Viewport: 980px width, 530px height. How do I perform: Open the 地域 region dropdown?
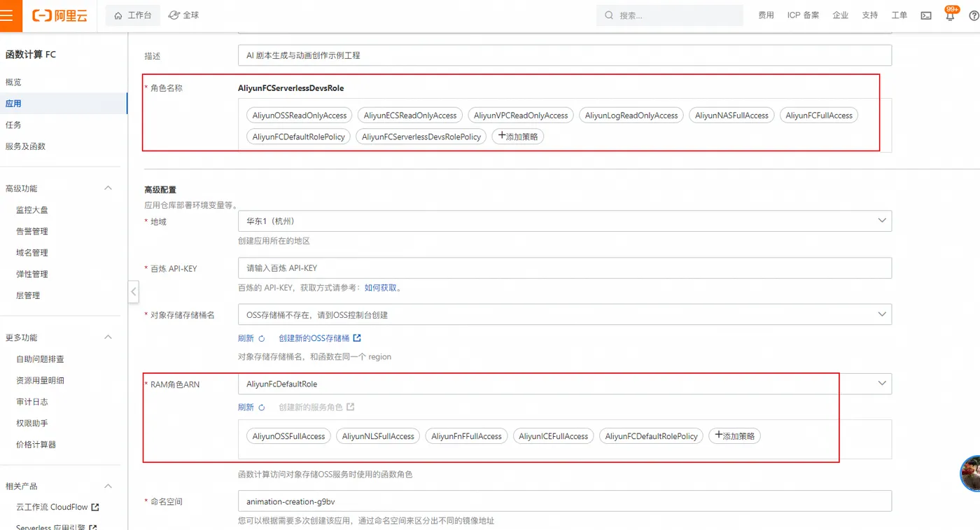point(565,221)
